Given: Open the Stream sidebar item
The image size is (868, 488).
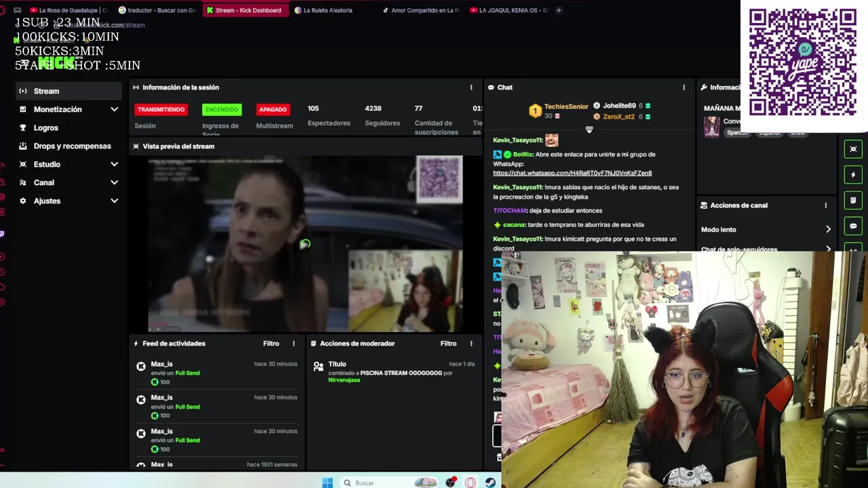Looking at the screenshot, I should coord(68,91).
